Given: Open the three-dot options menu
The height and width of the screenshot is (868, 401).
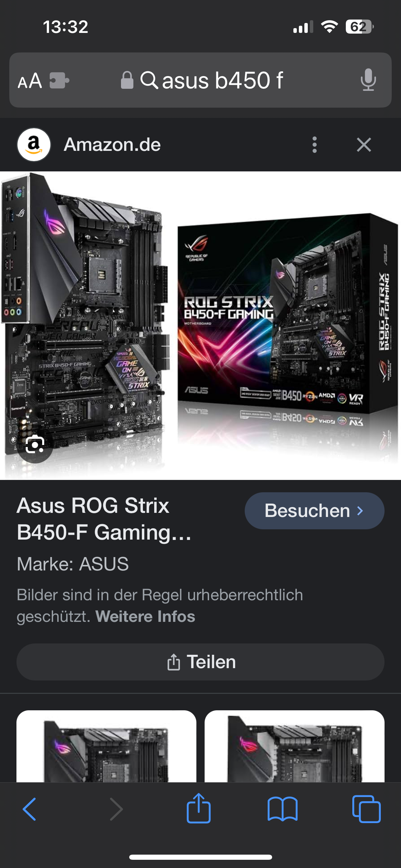Looking at the screenshot, I should click(315, 145).
